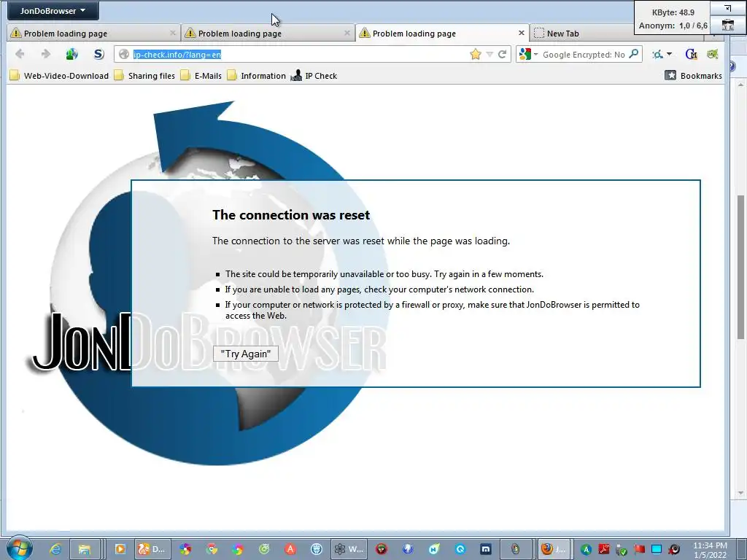Click the site identity globe in address bar
747x560 pixels.
[124, 54]
